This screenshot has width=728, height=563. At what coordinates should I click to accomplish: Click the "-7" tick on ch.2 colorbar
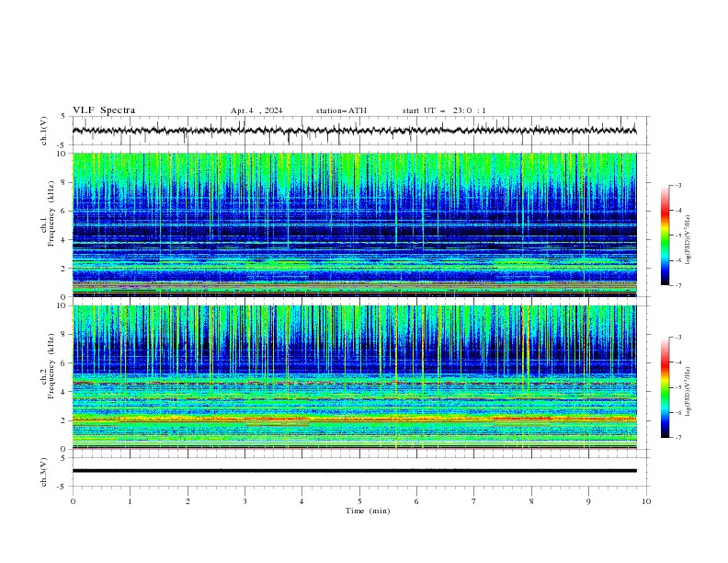coord(678,437)
